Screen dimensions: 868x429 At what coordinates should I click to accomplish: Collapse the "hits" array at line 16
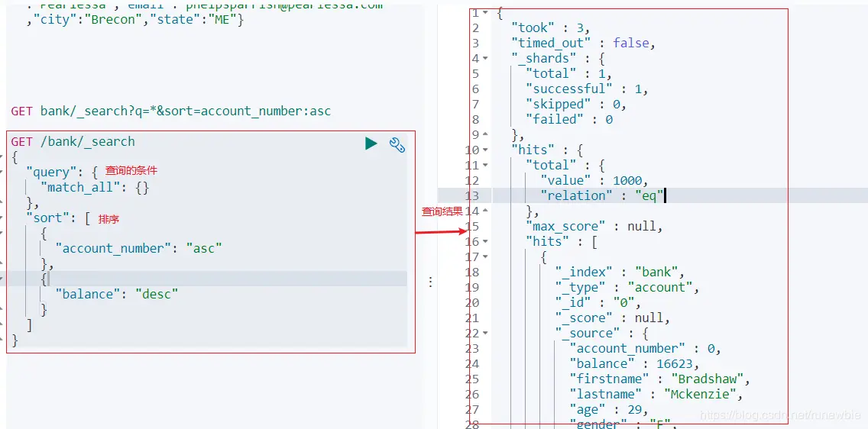485,241
